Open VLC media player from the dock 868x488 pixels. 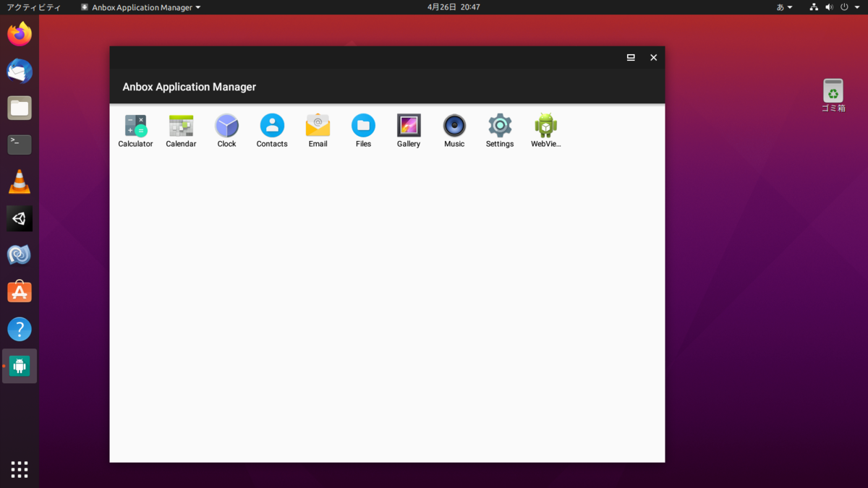point(20,181)
